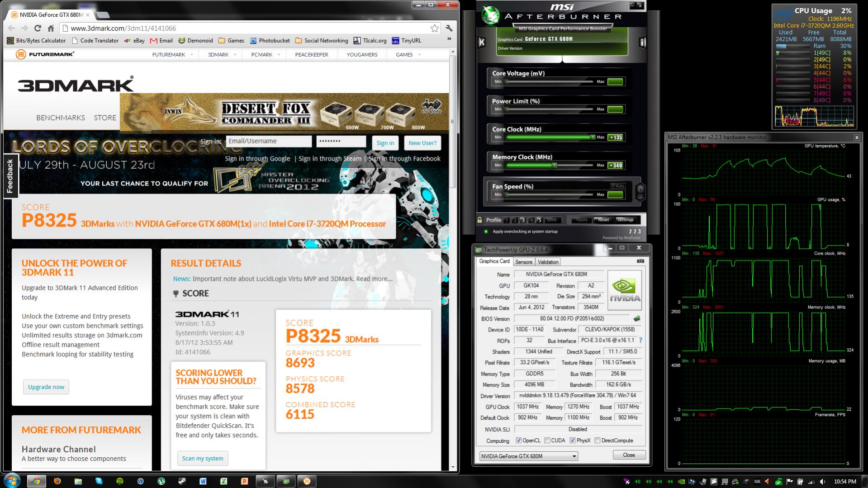
Task: Switch to the Validation tab in GPU-Z
Action: pos(548,262)
